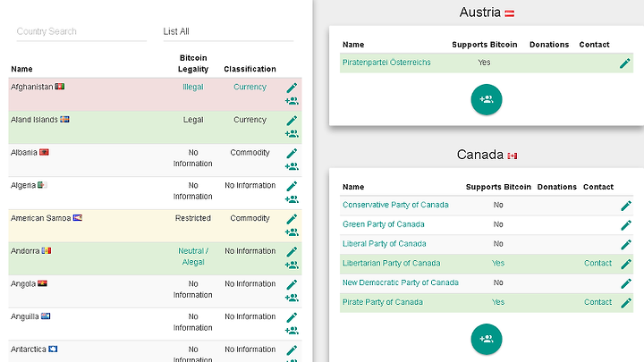Click Contact link for Libertarian Party
The height and width of the screenshot is (362, 644).
pos(597,263)
